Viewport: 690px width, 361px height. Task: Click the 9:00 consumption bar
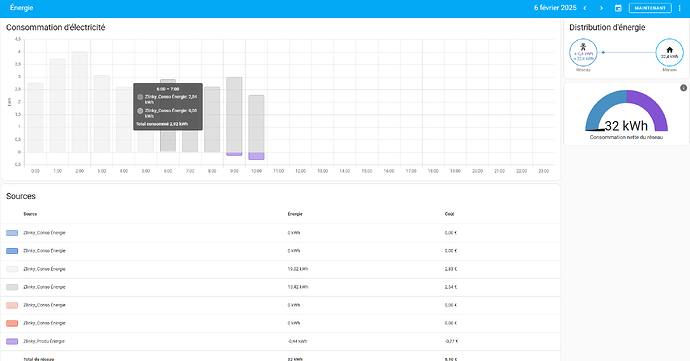pyautogui.click(x=234, y=115)
